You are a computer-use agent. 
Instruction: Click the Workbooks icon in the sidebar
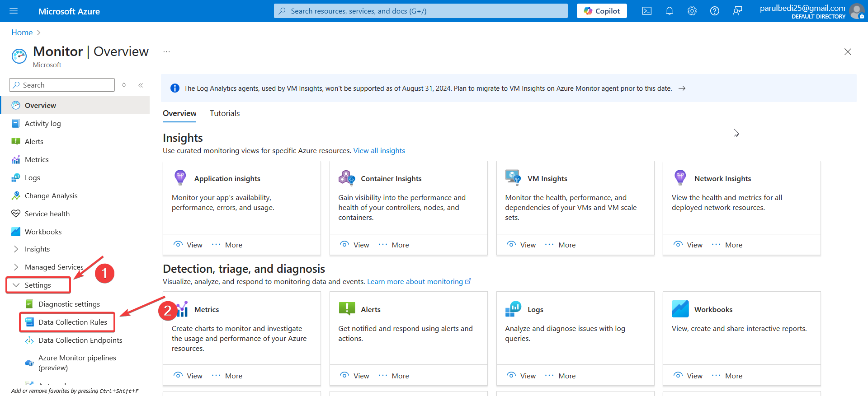[x=16, y=232]
